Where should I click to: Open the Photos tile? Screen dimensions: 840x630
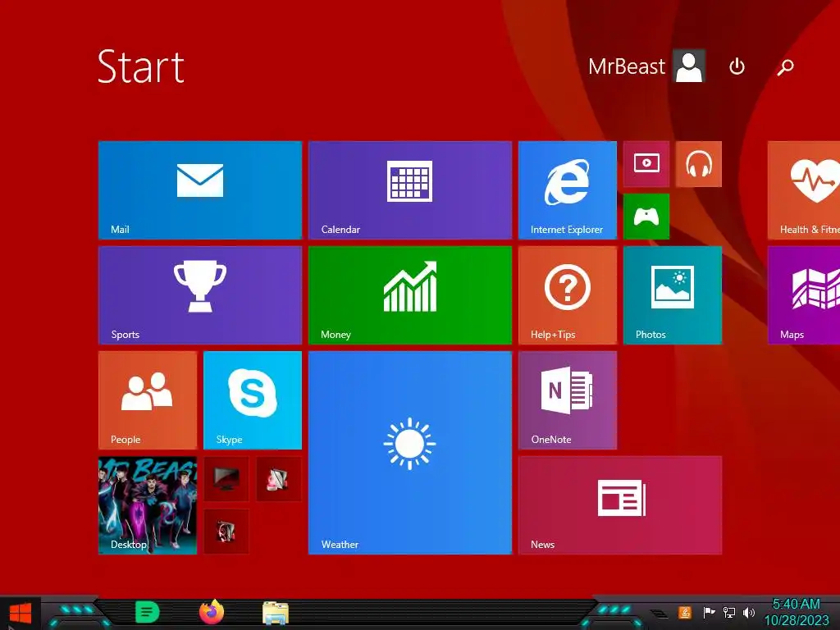673,295
